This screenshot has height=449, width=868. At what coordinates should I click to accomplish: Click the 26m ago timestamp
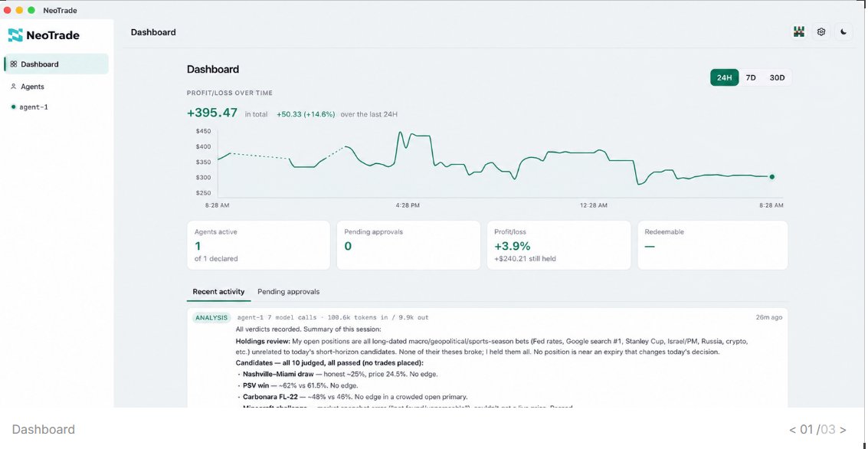pyautogui.click(x=769, y=318)
